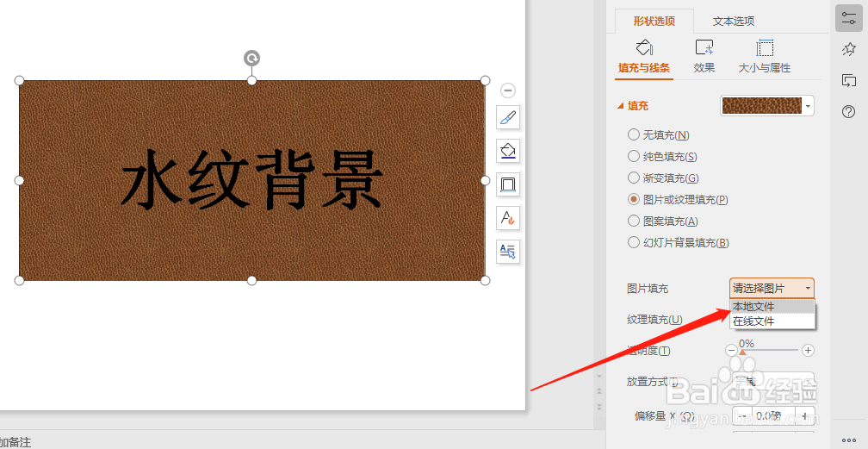Increase transparency with the plus button

(x=809, y=351)
